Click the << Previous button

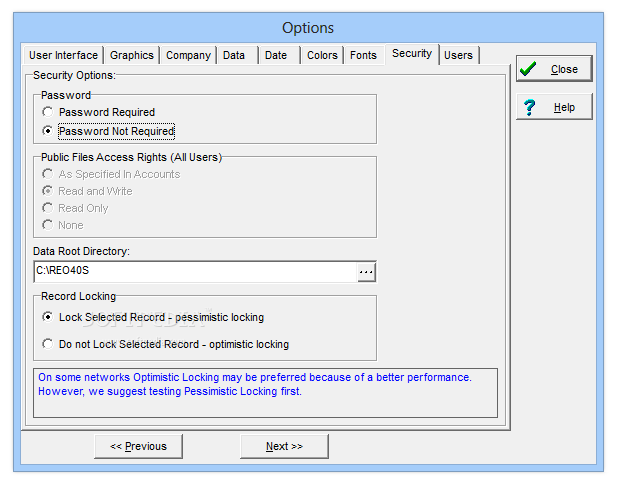pos(138,446)
